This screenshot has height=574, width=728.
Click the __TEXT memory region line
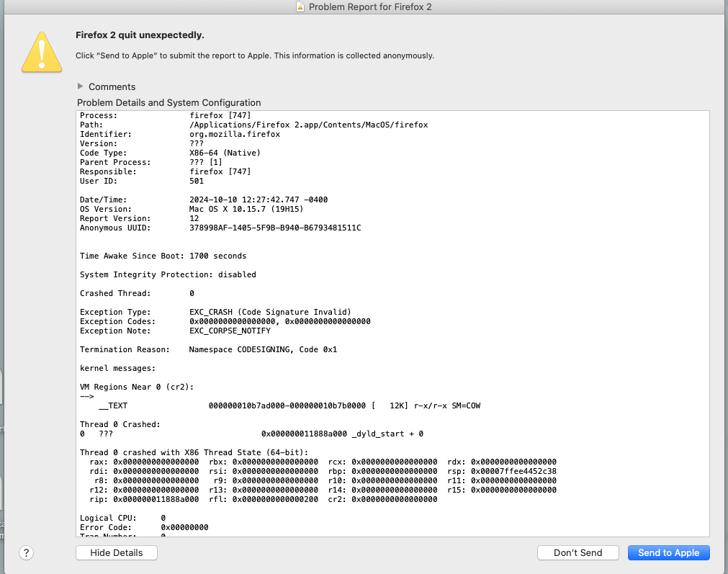tap(289, 405)
